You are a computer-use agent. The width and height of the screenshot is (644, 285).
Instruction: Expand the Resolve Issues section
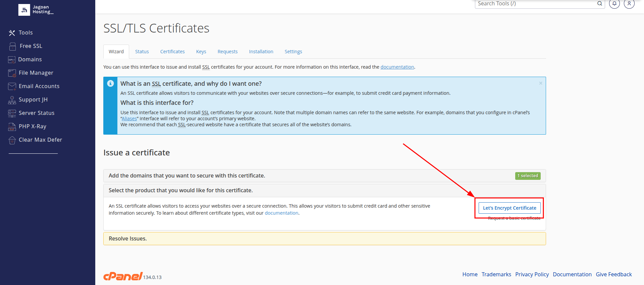tap(127, 239)
